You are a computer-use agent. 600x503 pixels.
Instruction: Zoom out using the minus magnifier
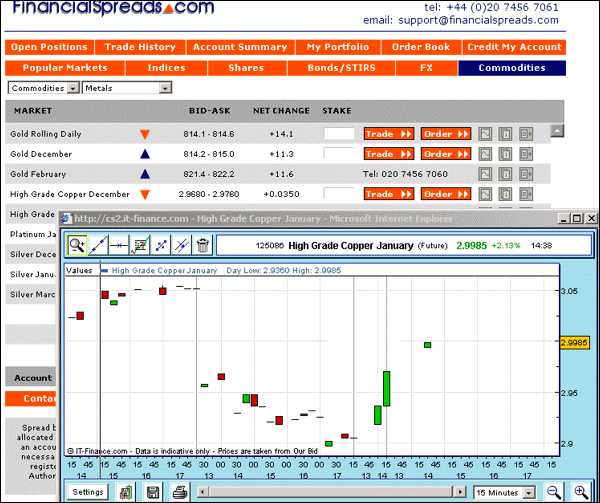pos(554,492)
